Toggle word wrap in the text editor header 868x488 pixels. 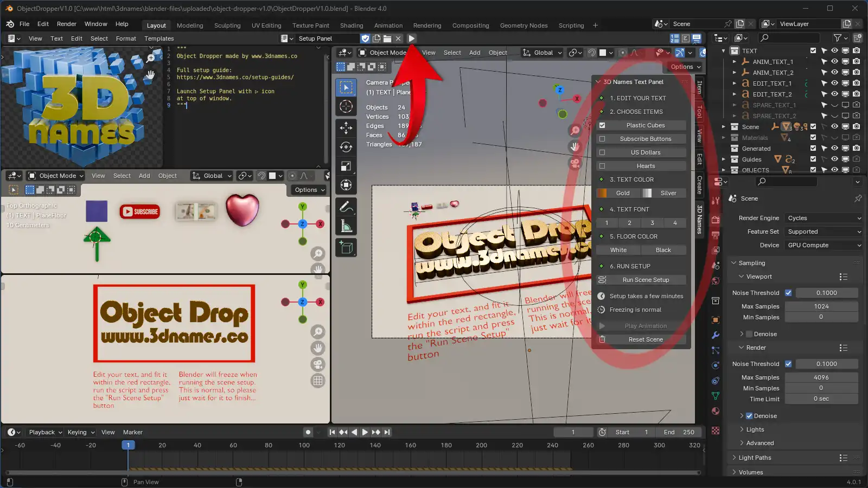(686, 38)
